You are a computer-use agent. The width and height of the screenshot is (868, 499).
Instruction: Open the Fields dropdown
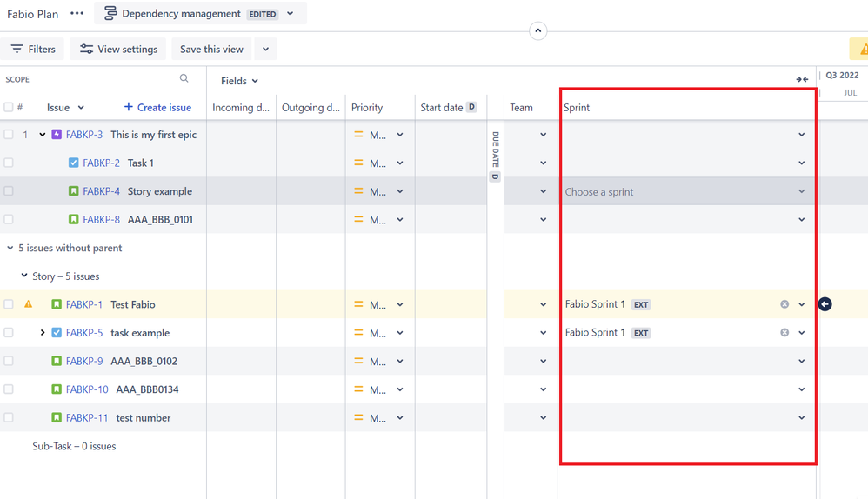tap(239, 81)
